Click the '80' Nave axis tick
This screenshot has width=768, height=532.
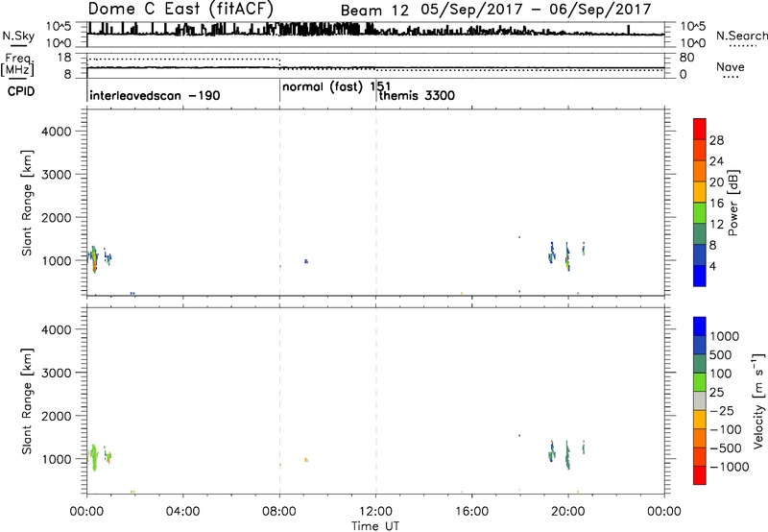686,58
